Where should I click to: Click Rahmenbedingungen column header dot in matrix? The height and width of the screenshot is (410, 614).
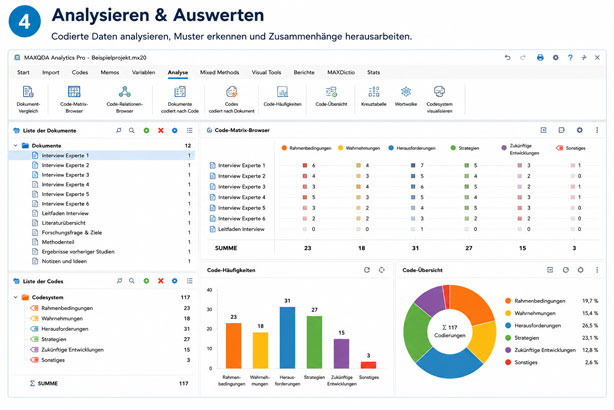point(284,148)
